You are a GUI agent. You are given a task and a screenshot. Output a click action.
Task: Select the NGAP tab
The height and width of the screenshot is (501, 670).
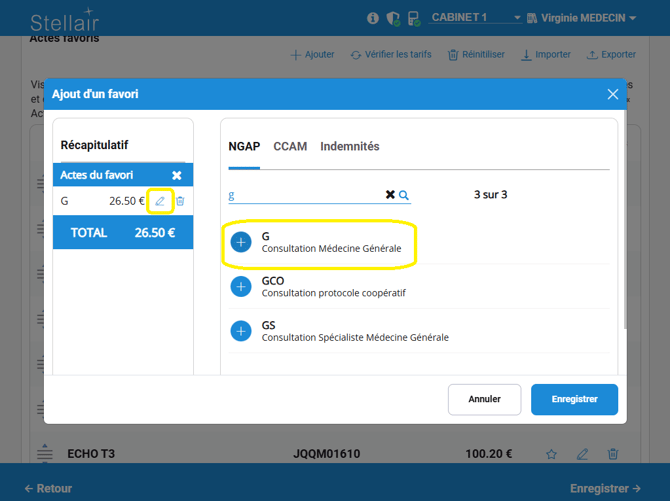[x=244, y=146]
